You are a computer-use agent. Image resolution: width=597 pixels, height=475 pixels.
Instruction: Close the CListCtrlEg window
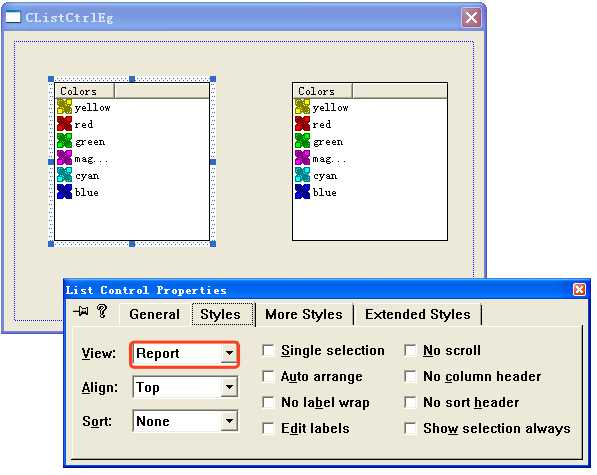click(x=471, y=18)
